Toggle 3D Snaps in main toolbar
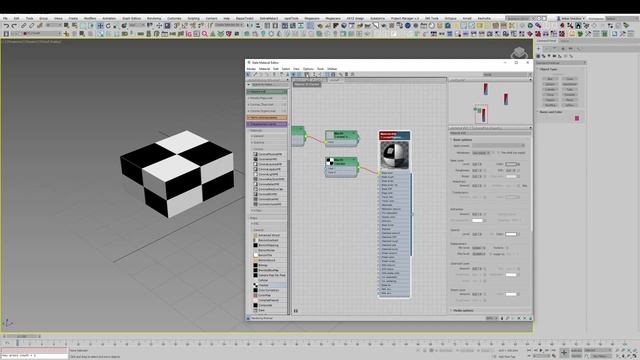Viewport: 640px width, 360px height. [x=176, y=26]
